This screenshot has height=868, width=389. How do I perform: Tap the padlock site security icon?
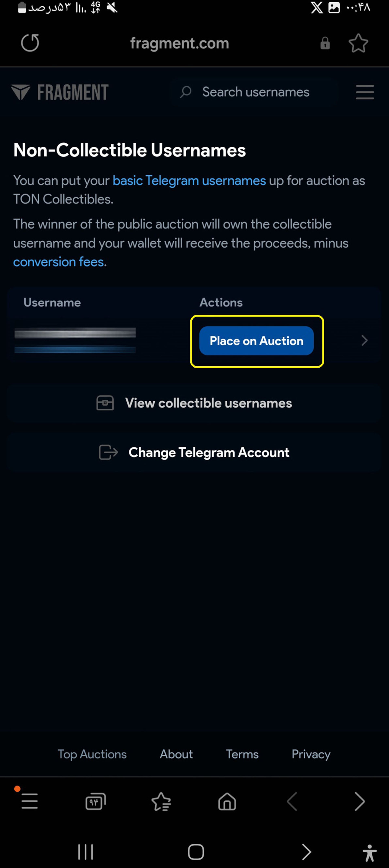click(325, 43)
